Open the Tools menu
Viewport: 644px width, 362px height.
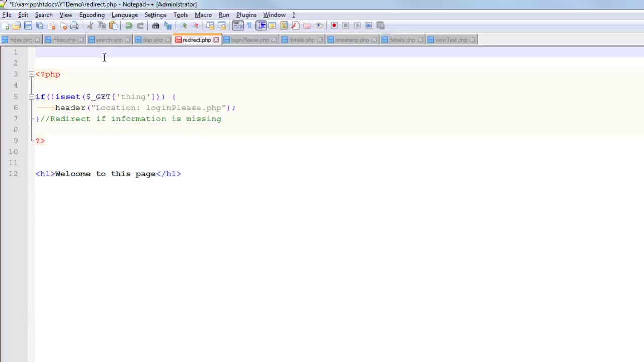181,15
